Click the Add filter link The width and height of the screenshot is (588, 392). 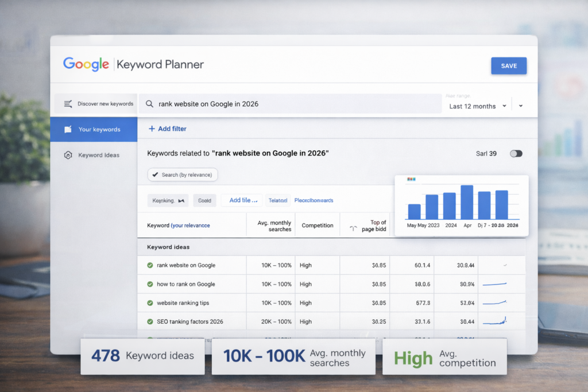(167, 129)
